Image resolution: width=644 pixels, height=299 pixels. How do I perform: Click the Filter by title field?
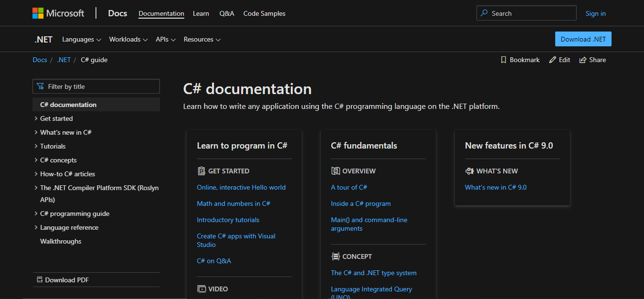[96, 86]
